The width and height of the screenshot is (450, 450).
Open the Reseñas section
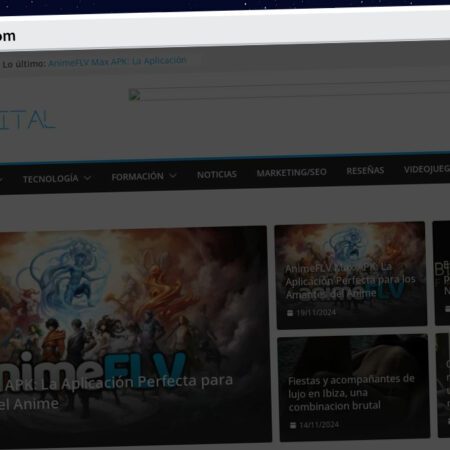pyautogui.click(x=365, y=171)
